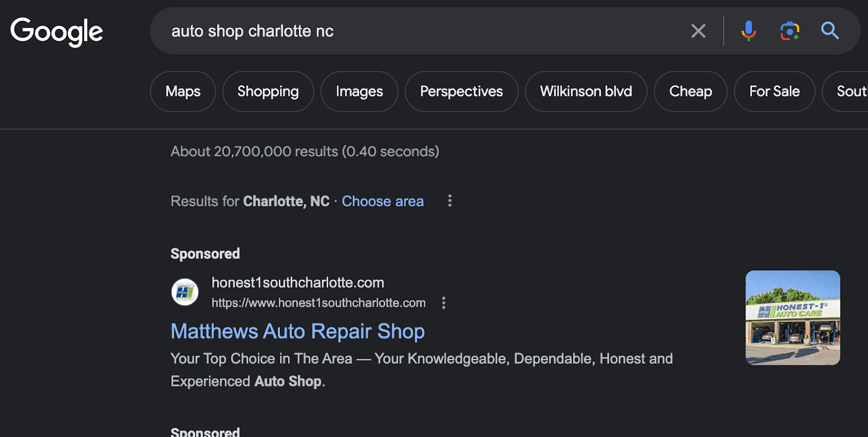Open the ad options three-dot menu
868x437 pixels.
[x=444, y=302]
